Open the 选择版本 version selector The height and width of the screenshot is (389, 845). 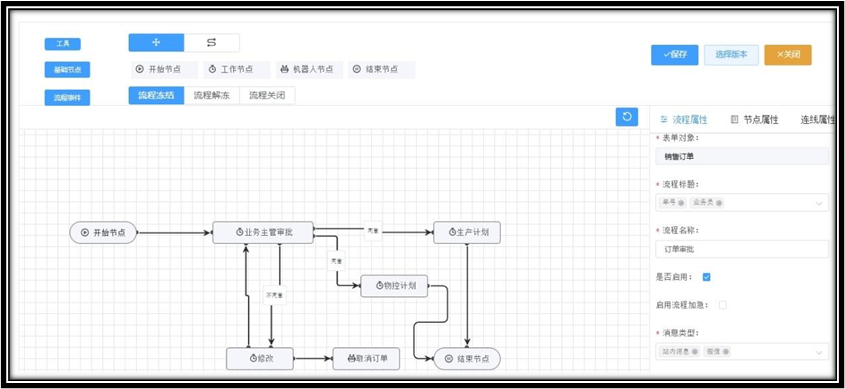(731, 54)
